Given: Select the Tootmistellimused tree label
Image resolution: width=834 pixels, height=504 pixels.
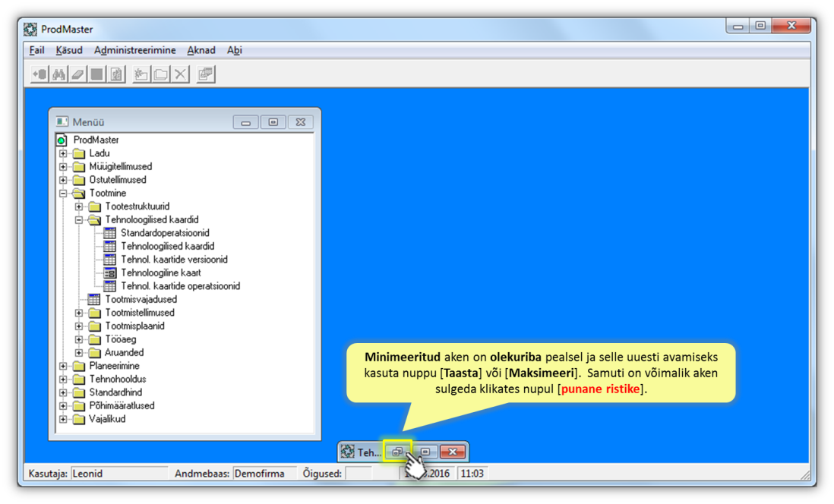Looking at the screenshot, I should tap(140, 313).
